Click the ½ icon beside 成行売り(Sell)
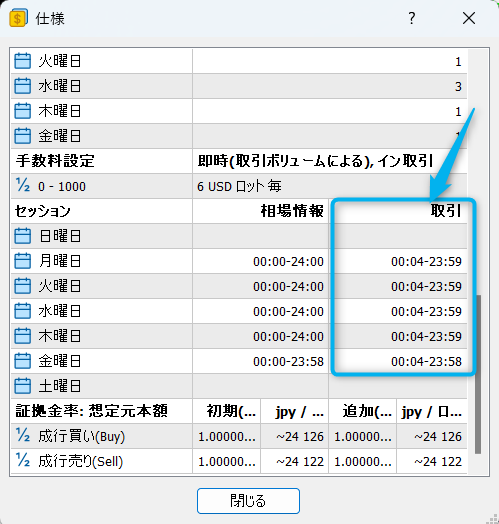The image size is (499, 524). [x=23, y=461]
